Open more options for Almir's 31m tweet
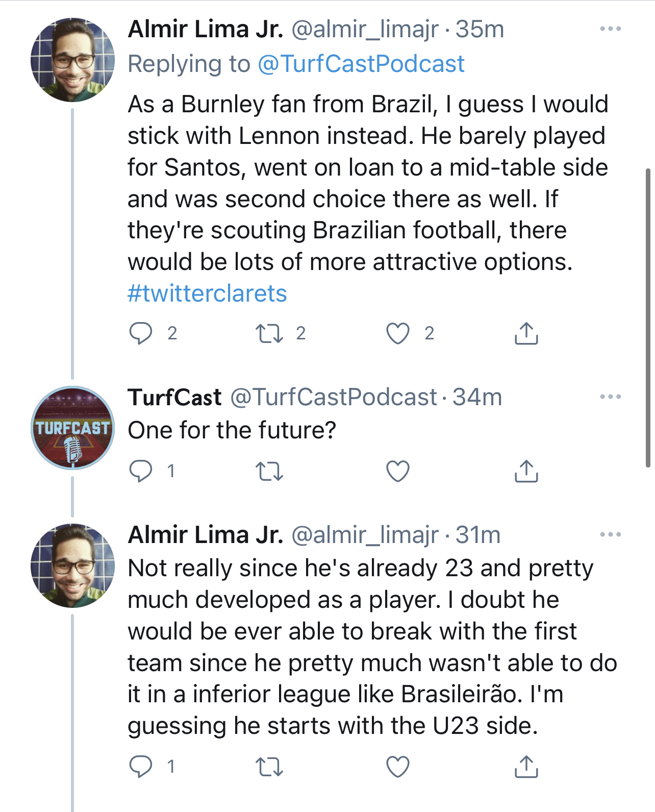This screenshot has width=655, height=812. pos(610,534)
